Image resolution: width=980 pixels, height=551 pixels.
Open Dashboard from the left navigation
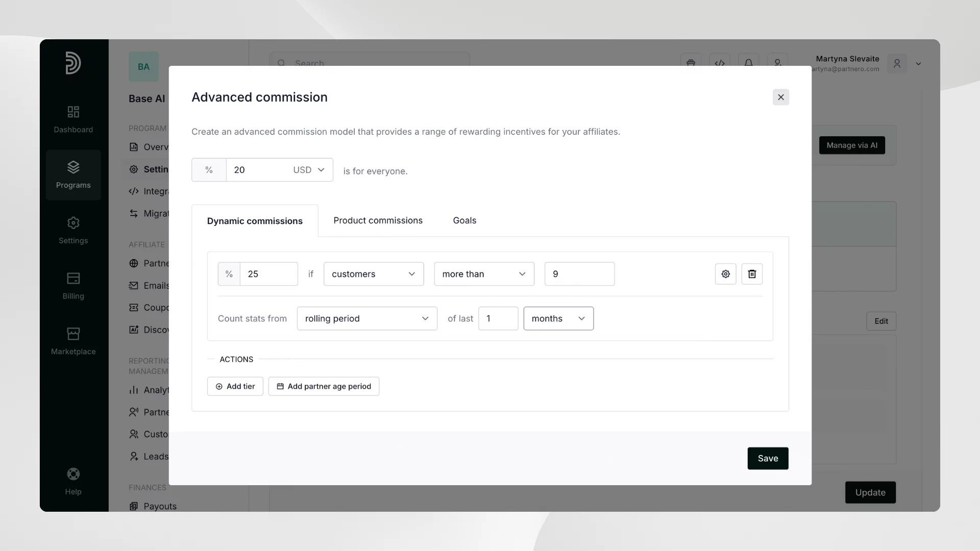pos(73,119)
